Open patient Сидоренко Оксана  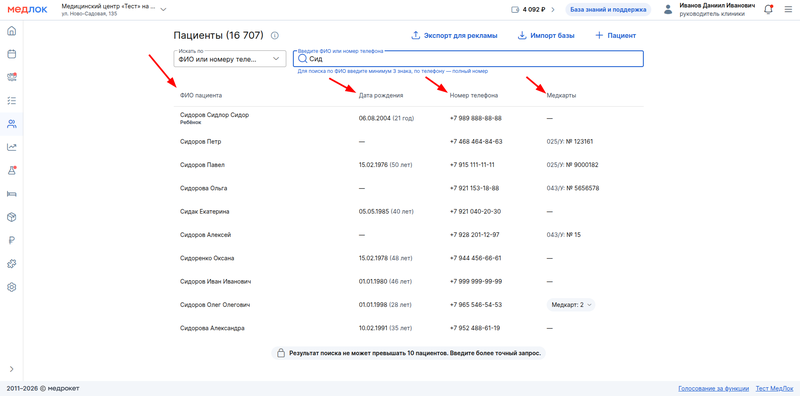tap(207, 258)
